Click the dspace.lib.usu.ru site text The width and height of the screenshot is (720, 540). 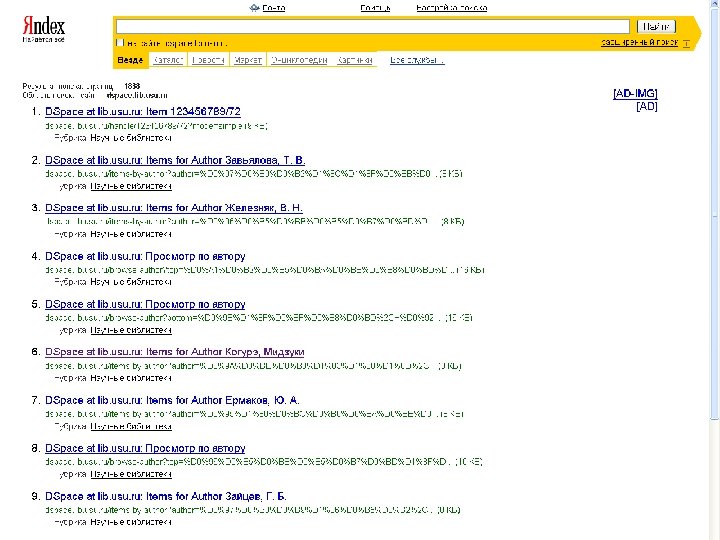(137, 96)
